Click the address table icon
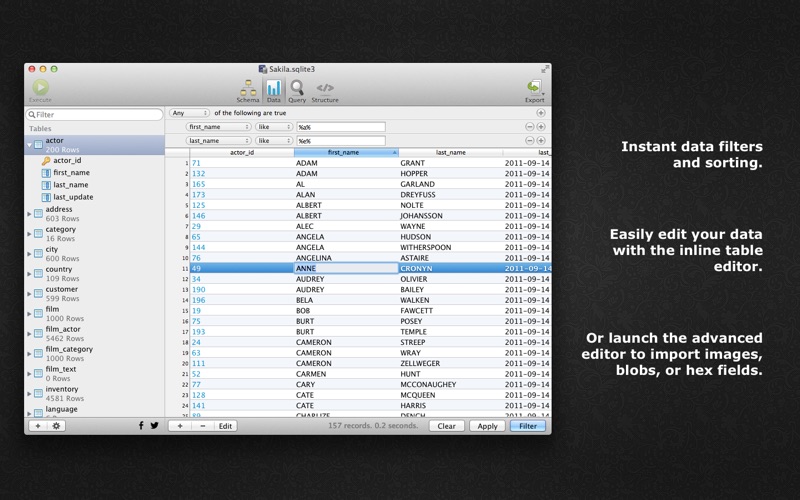This screenshot has height=500, width=800. coord(38,214)
